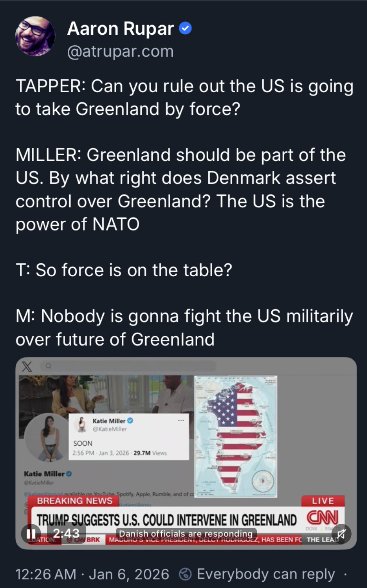Tap the CNN logo in the video

point(323,517)
